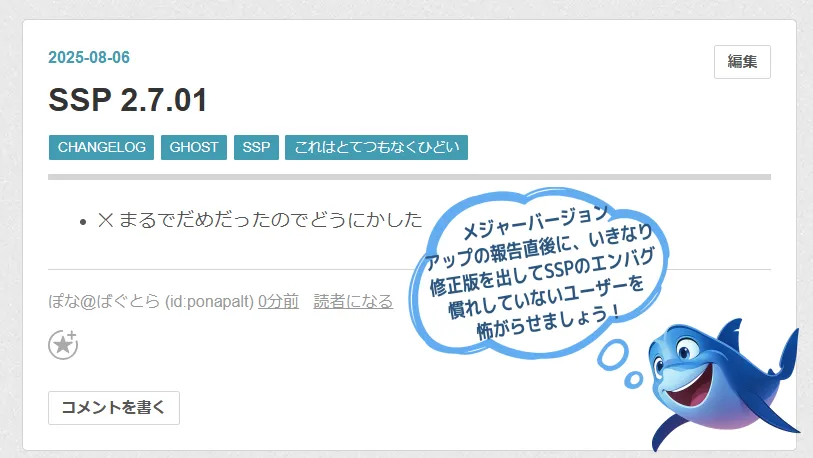Click the thick gray divider below tags
The image size is (813, 458).
(409, 177)
